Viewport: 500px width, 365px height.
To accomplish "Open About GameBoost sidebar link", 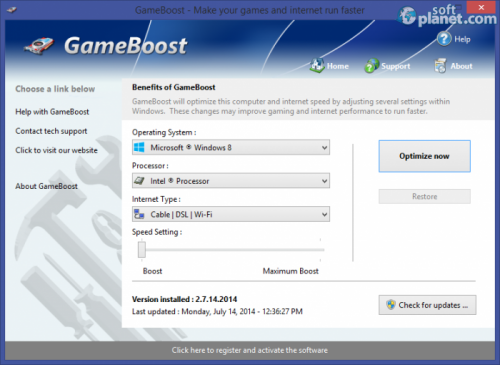I will (x=46, y=186).
